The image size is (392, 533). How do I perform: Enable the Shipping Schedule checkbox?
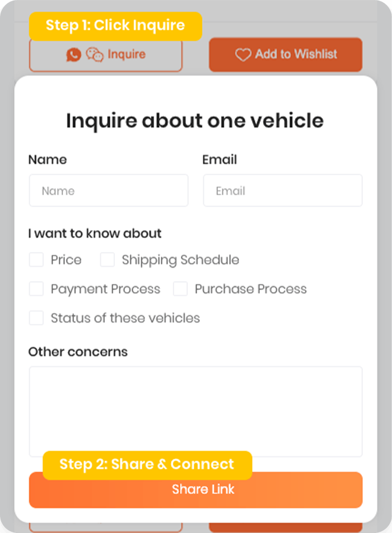(108, 260)
